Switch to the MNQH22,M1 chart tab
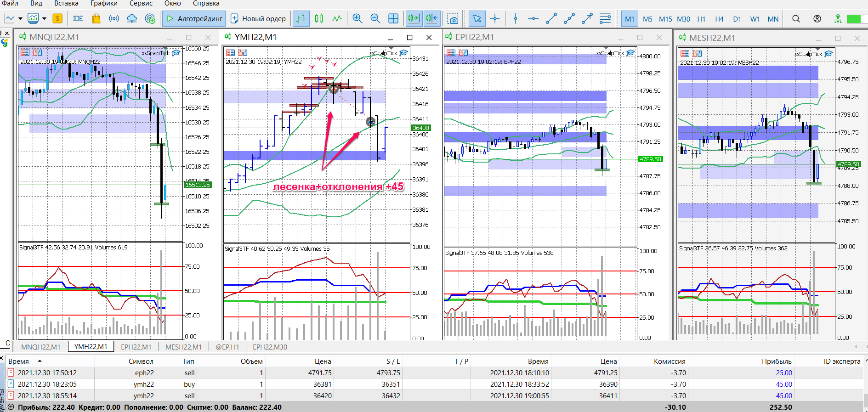This screenshot has height=412, width=868. point(40,347)
